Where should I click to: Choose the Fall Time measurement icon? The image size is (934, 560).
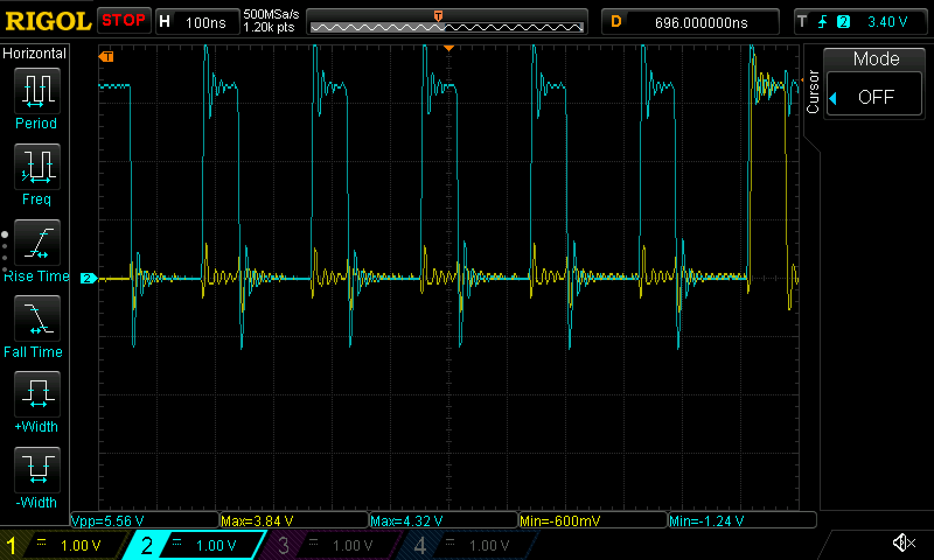(37, 318)
